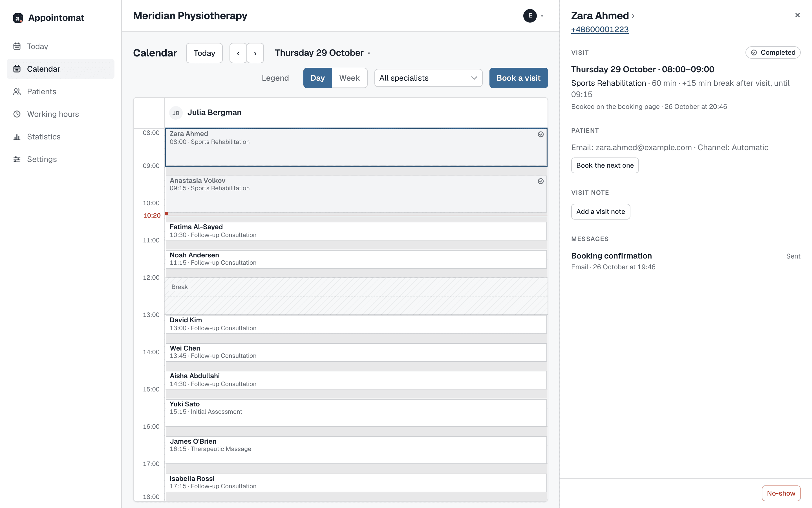Go to next day arrow
The image size is (812, 508).
[x=255, y=53]
